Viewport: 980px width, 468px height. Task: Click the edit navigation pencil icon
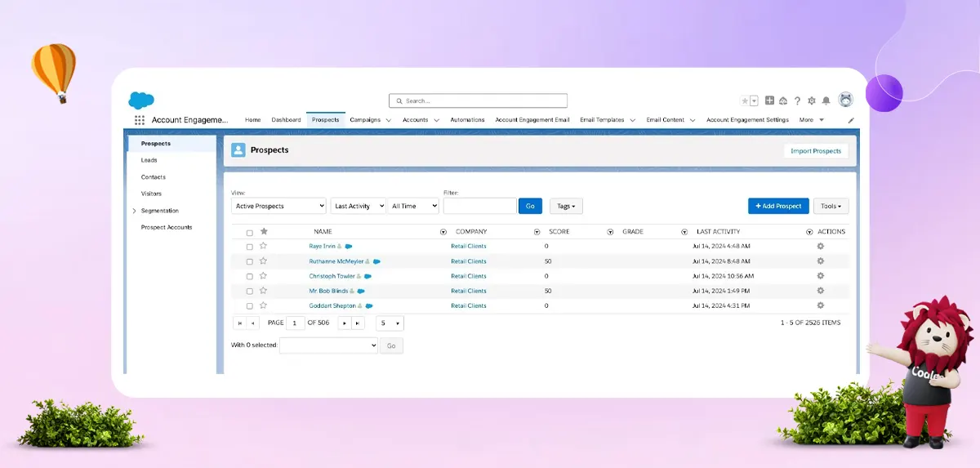(x=851, y=120)
